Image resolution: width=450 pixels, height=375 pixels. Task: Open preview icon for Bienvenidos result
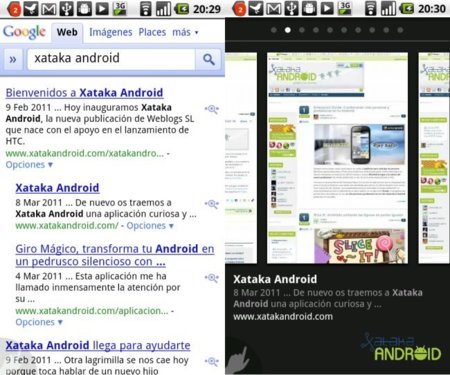(212, 109)
